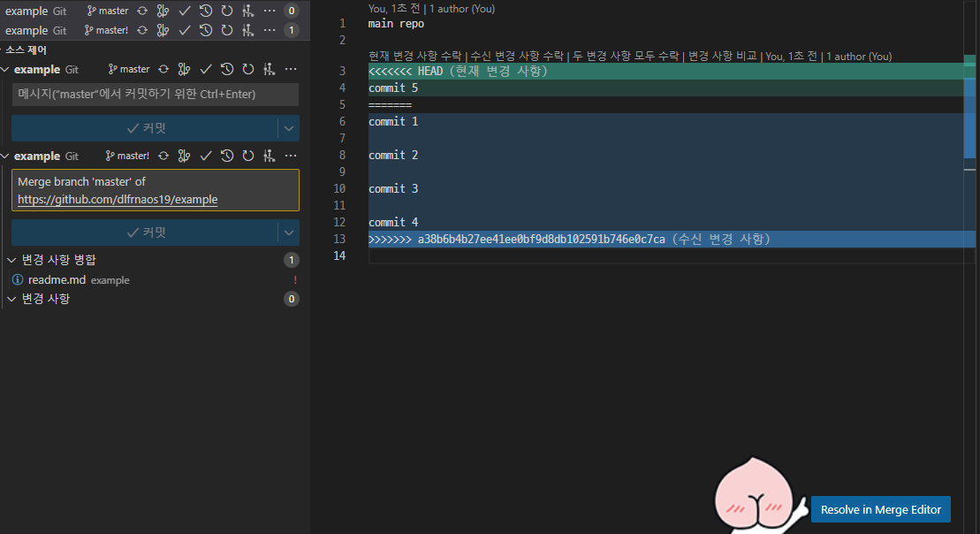
Task: Open more actions in master! row with badge 1
Action: pos(270,30)
